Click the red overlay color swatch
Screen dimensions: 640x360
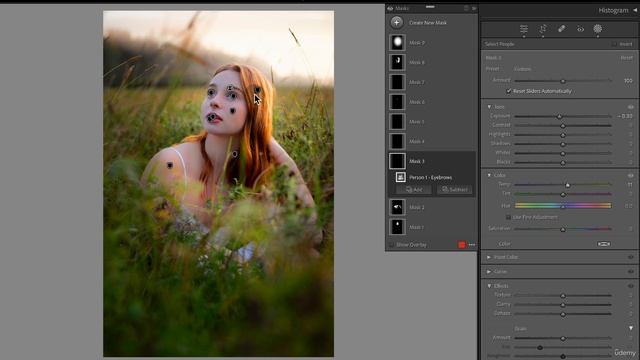point(462,244)
